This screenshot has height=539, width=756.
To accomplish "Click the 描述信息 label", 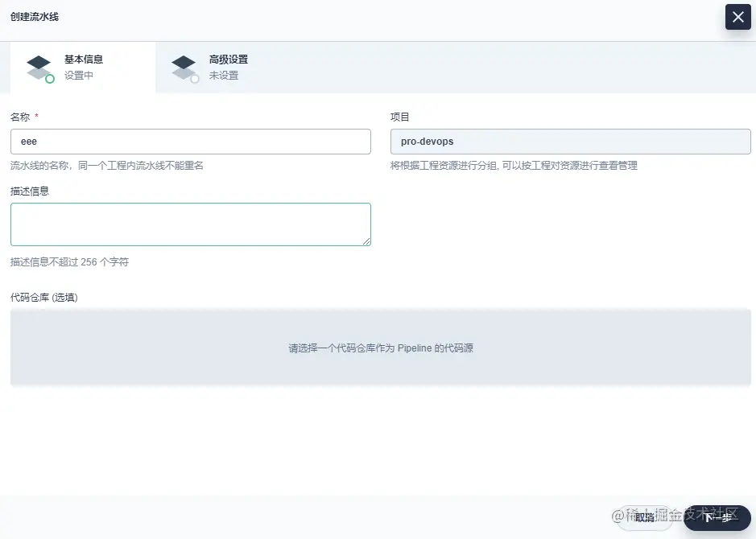I will (x=30, y=191).
